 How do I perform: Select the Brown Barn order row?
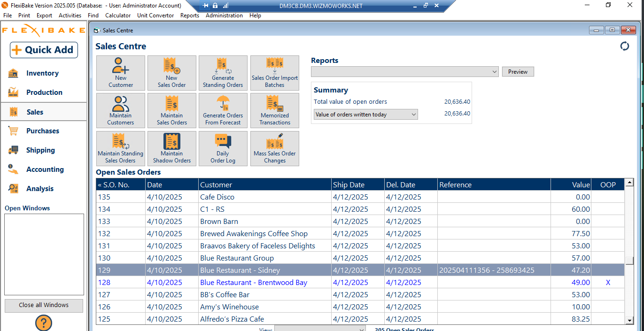point(360,222)
